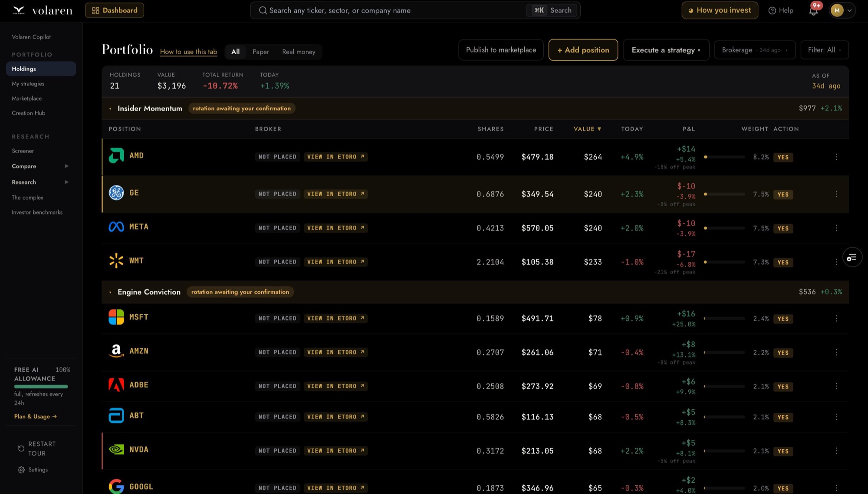
Task: Toggle the YES action for MSFT
Action: pyautogui.click(x=783, y=319)
